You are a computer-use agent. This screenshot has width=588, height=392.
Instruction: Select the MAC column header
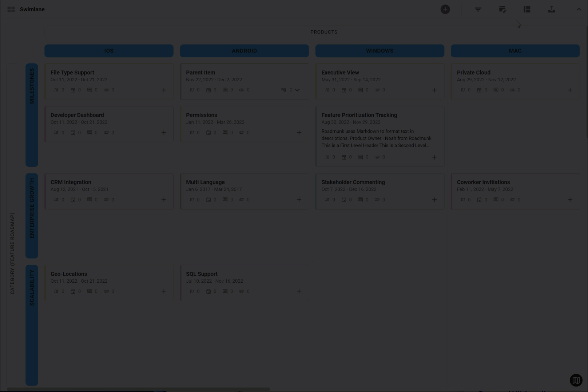(515, 51)
